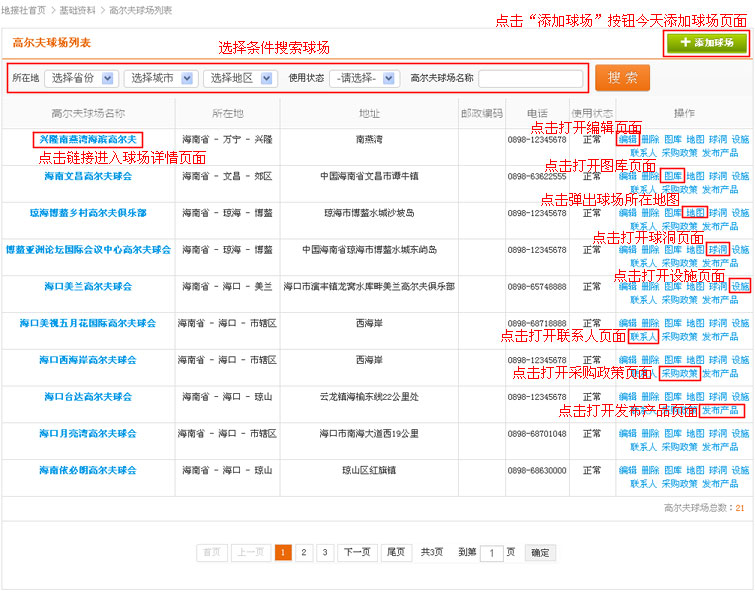This screenshot has height=592, width=755.
Task: Click 编辑 for 兴隆南燕湾滨海高尔夫 row
Action: pyautogui.click(x=627, y=140)
